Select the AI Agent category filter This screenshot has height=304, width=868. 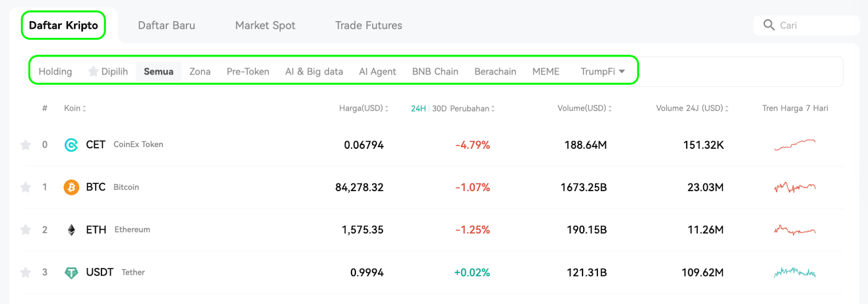[378, 72]
